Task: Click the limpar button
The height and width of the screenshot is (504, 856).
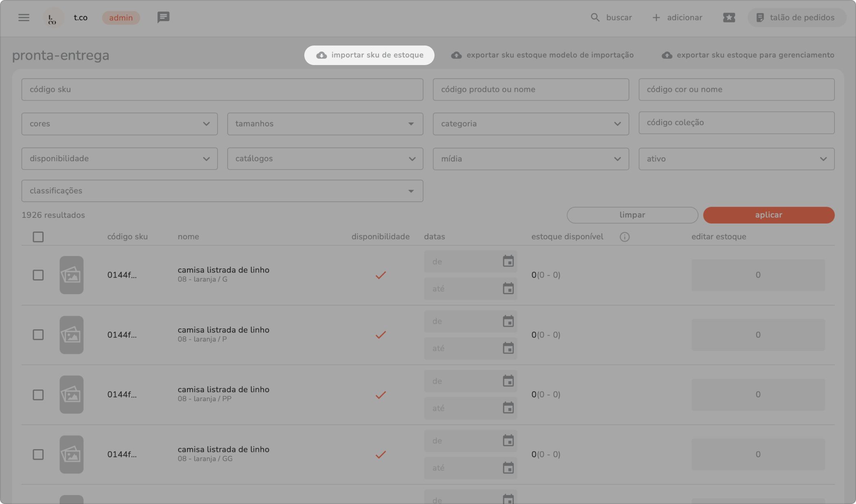Action: (x=632, y=215)
